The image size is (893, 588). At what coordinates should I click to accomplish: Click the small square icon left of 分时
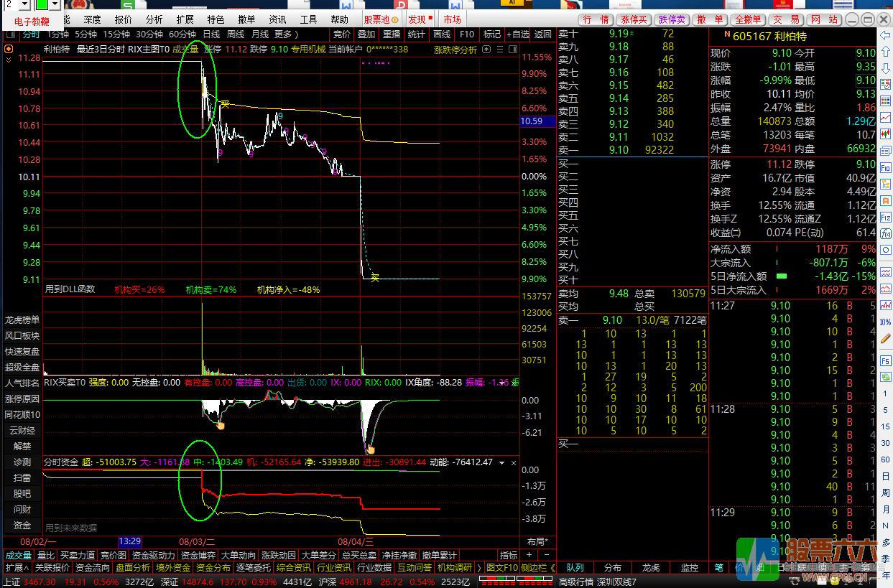[11, 34]
